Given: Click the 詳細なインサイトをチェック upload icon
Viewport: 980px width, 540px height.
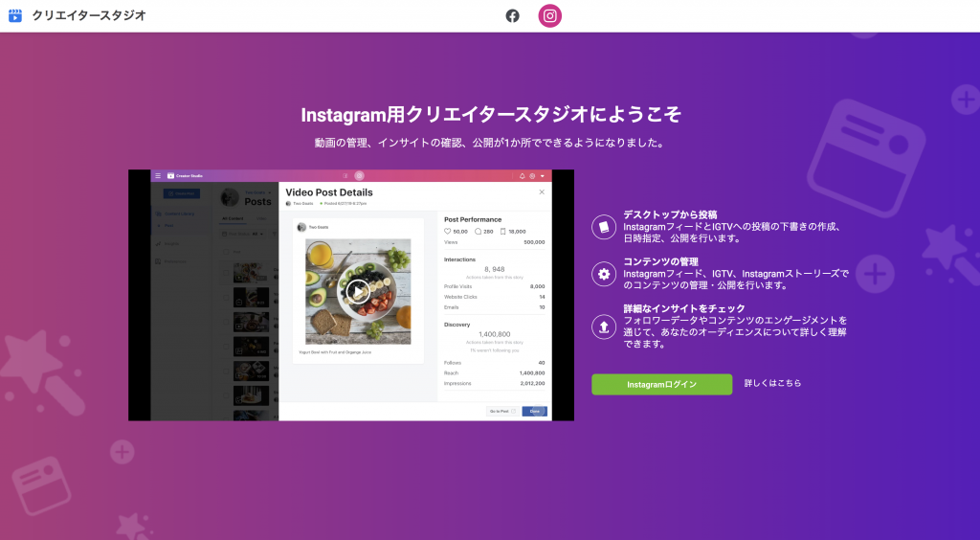Looking at the screenshot, I should 604,326.
